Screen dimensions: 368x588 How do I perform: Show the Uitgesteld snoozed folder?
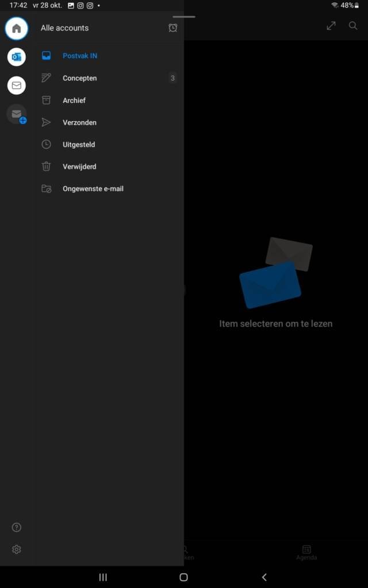[79, 145]
